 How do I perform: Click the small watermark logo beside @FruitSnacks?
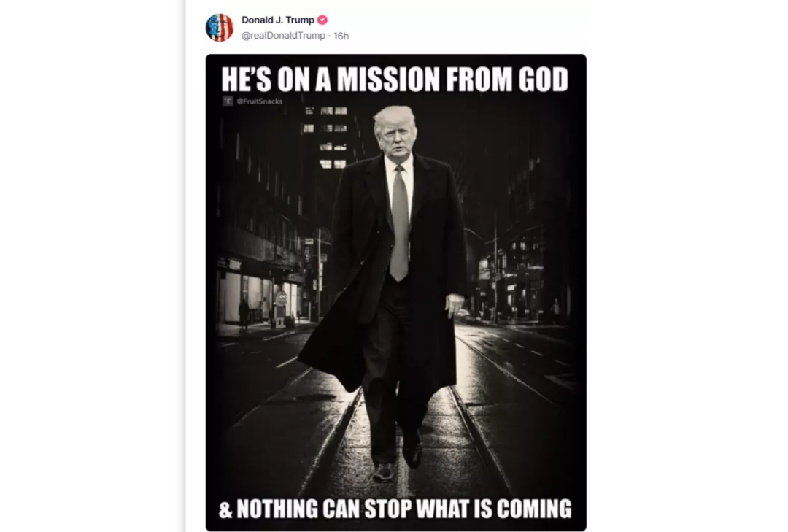tap(228, 101)
